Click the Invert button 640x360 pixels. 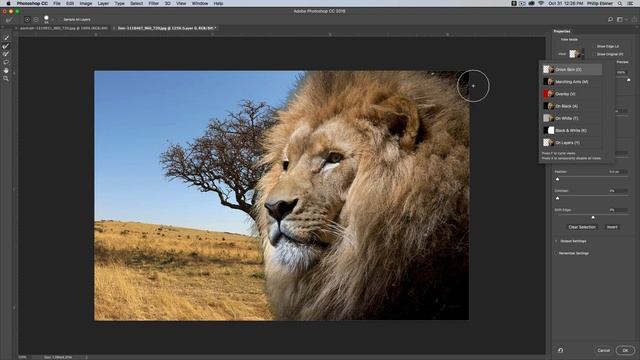(612, 227)
